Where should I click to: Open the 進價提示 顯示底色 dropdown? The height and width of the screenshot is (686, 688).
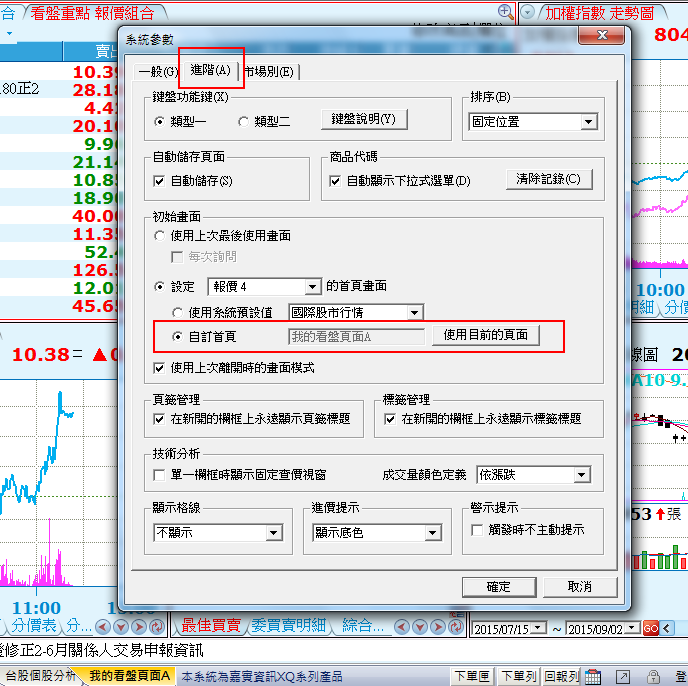point(432,533)
